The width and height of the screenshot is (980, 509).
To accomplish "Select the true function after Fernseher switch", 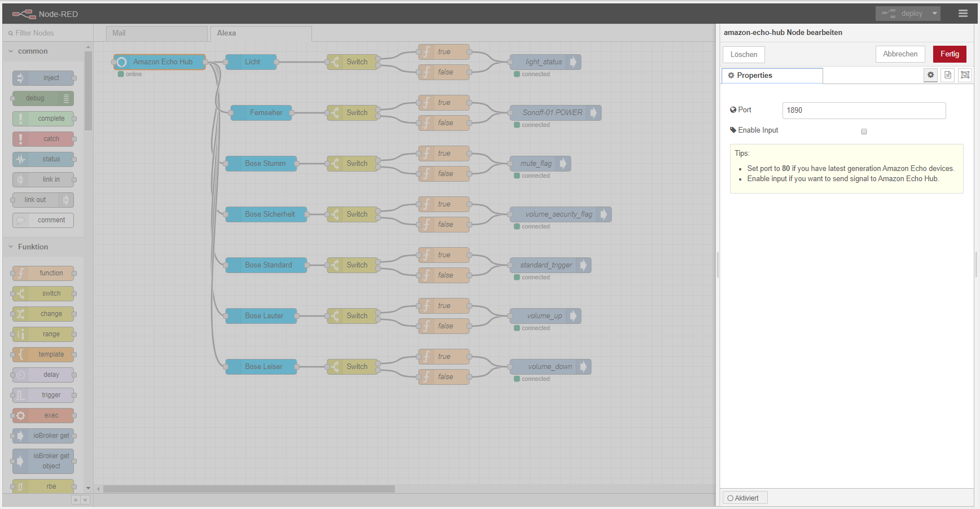I will pos(444,103).
